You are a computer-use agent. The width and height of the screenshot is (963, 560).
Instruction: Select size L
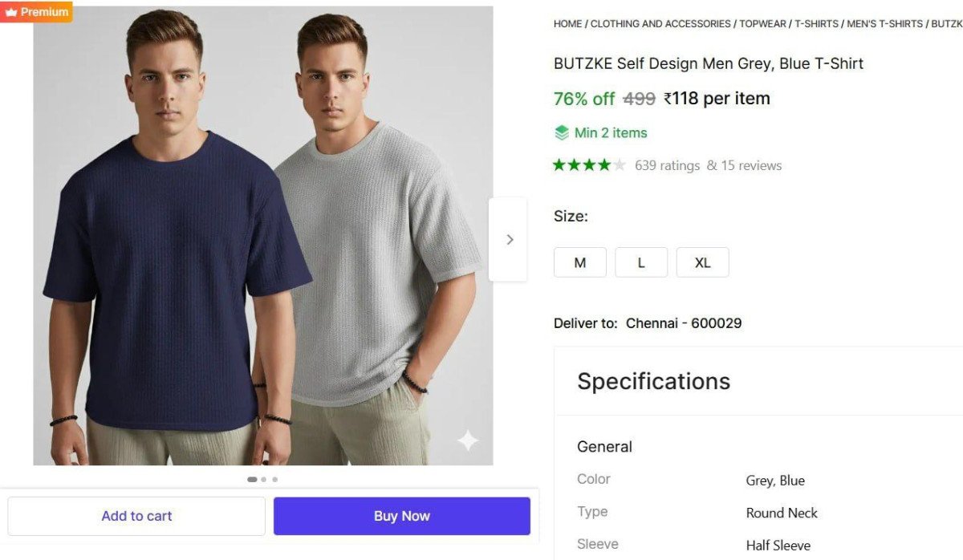tap(641, 262)
